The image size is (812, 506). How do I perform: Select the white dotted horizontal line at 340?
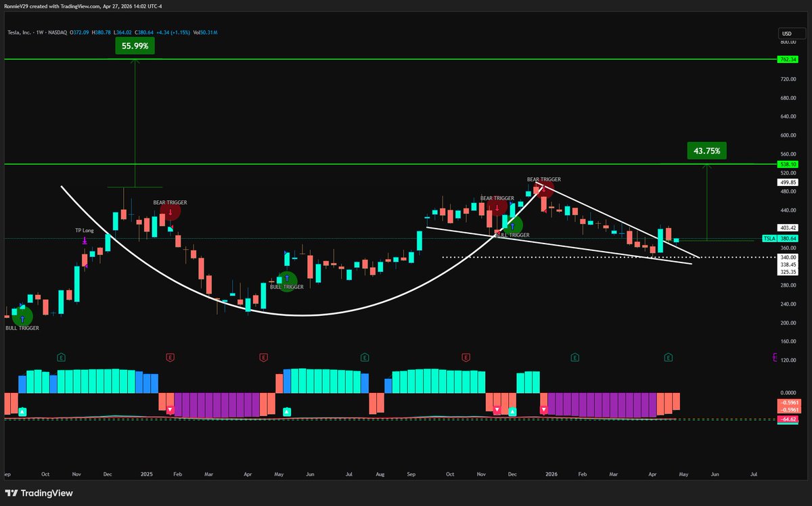point(608,257)
